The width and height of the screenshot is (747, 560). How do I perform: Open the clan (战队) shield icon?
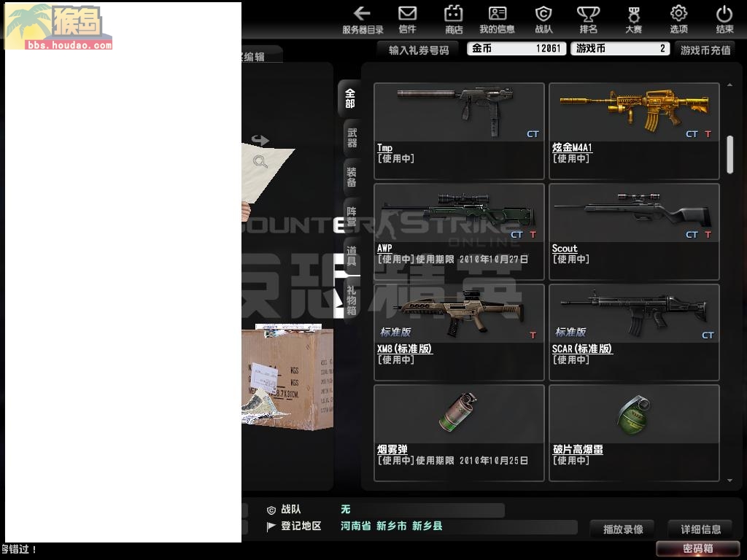click(543, 19)
